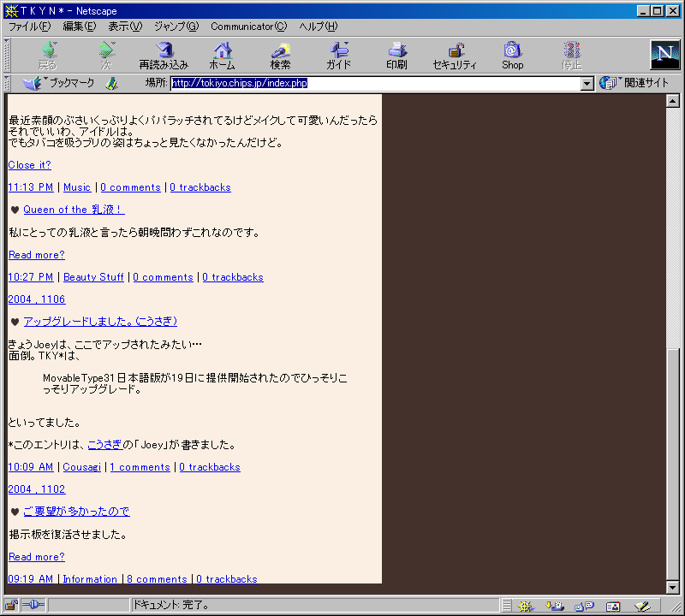685x616 pixels.
Task: Expand the location URL dropdown arrow
Action: (587, 83)
